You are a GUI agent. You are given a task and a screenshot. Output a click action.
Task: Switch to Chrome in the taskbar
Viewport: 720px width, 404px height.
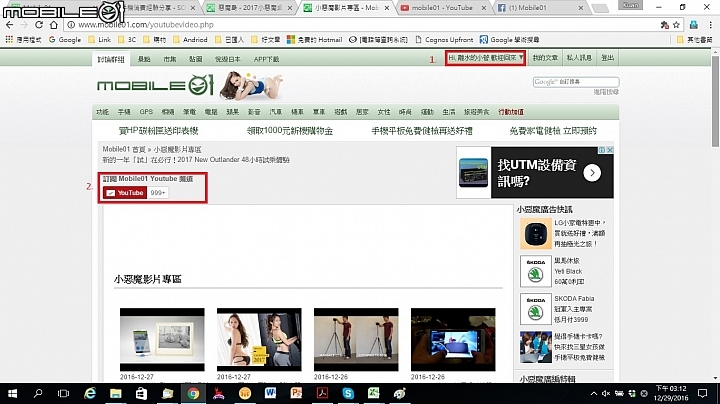[193, 393]
